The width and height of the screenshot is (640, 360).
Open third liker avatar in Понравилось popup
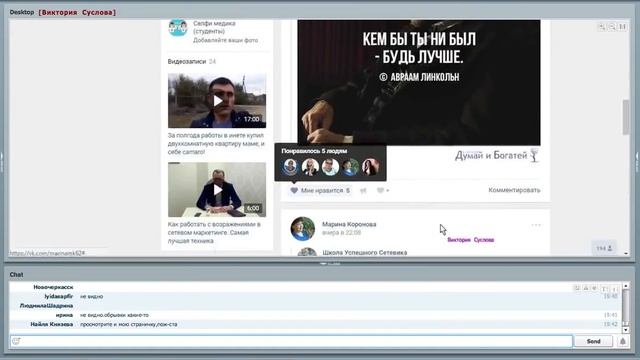pos(330,167)
